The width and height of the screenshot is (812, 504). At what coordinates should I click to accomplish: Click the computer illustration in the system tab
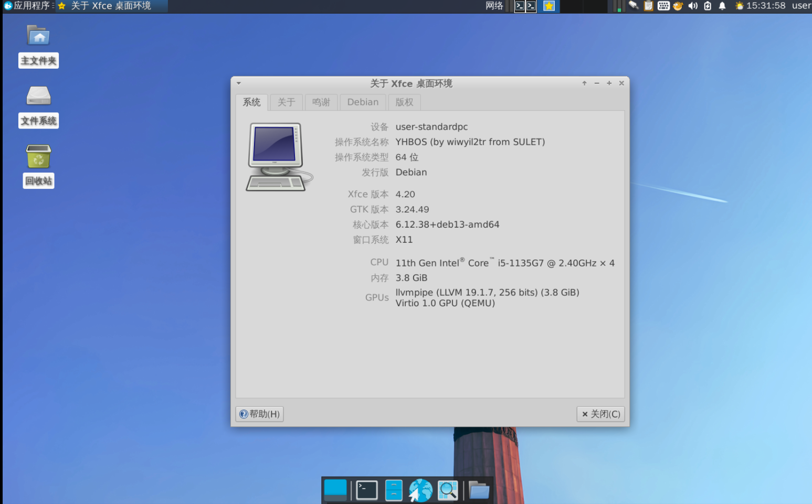[x=279, y=157]
